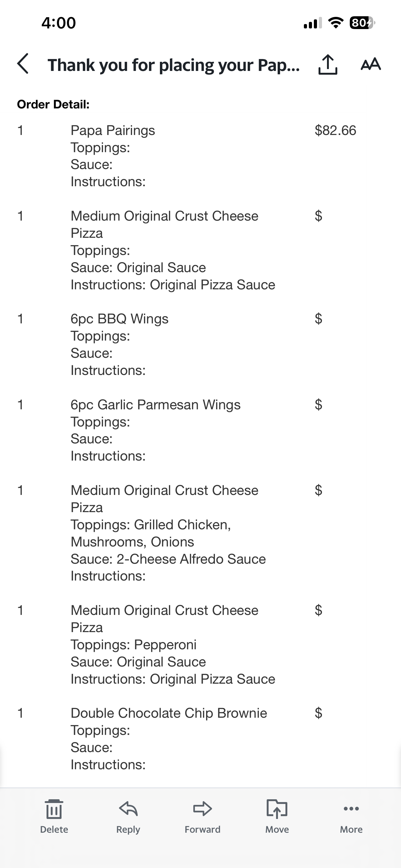Tap the 2-Cheese Alfredo Sauce text

(x=191, y=559)
